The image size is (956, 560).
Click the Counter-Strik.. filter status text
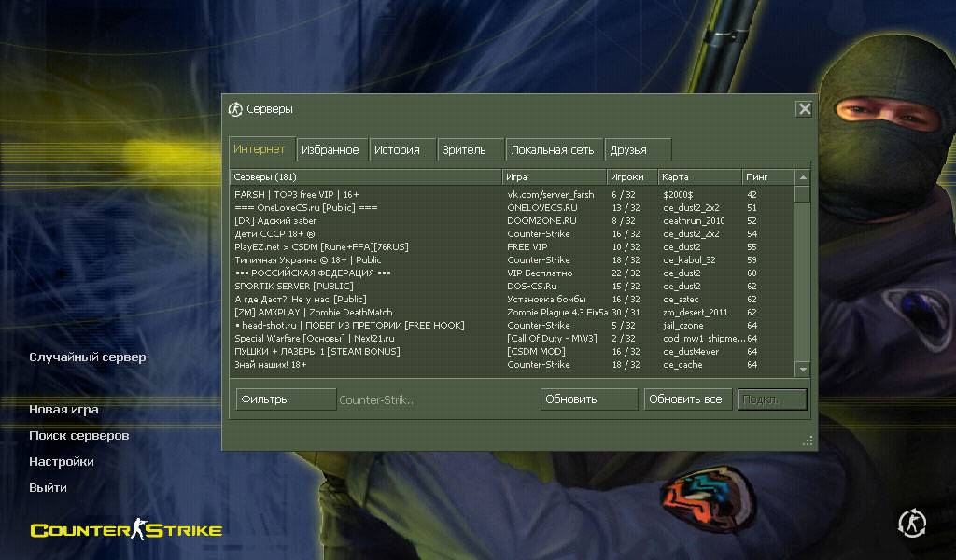pyautogui.click(x=376, y=400)
